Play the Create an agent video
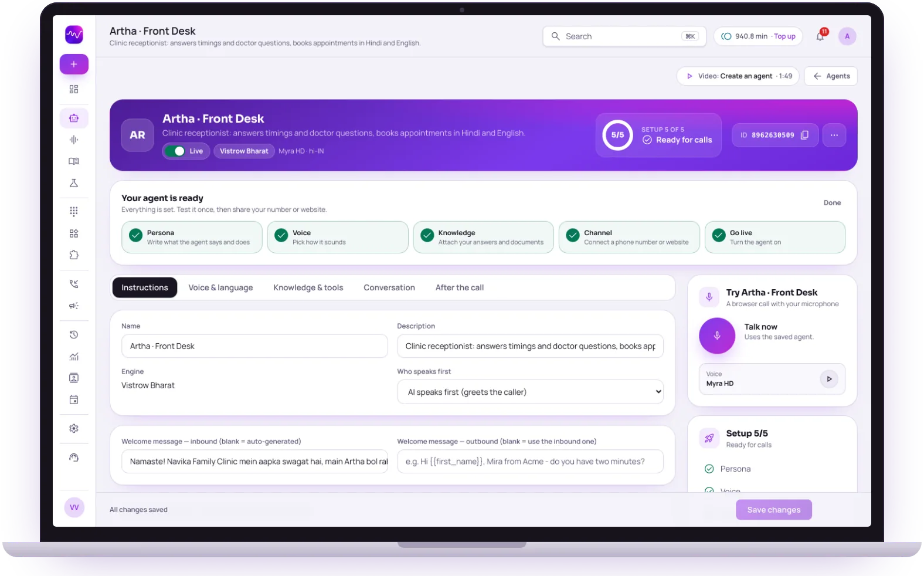 click(x=738, y=76)
